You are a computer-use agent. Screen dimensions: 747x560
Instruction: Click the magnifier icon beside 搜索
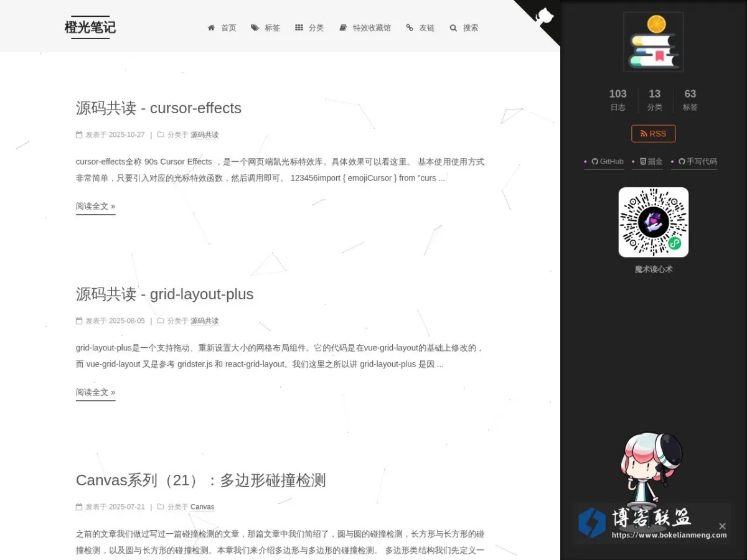[453, 28]
